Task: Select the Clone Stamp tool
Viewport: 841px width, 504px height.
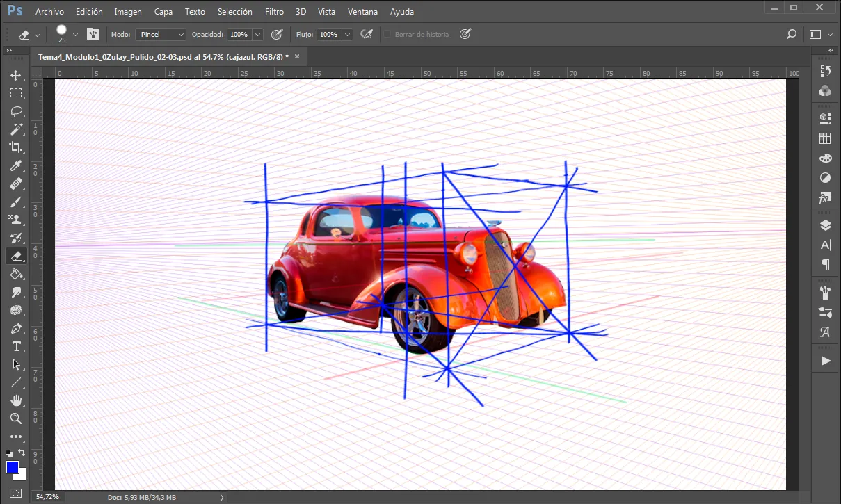Action: pyautogui.click(x=16, y=220)
